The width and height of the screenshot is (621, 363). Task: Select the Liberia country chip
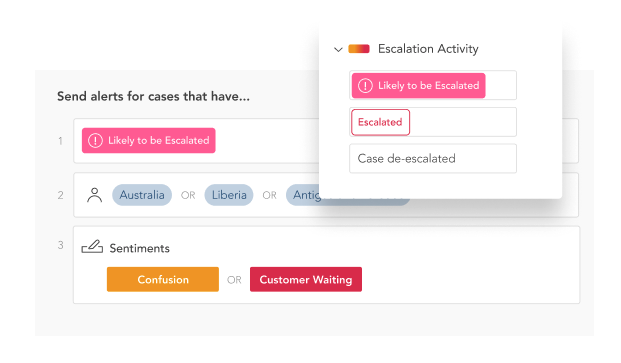click(x=229, y=195)
